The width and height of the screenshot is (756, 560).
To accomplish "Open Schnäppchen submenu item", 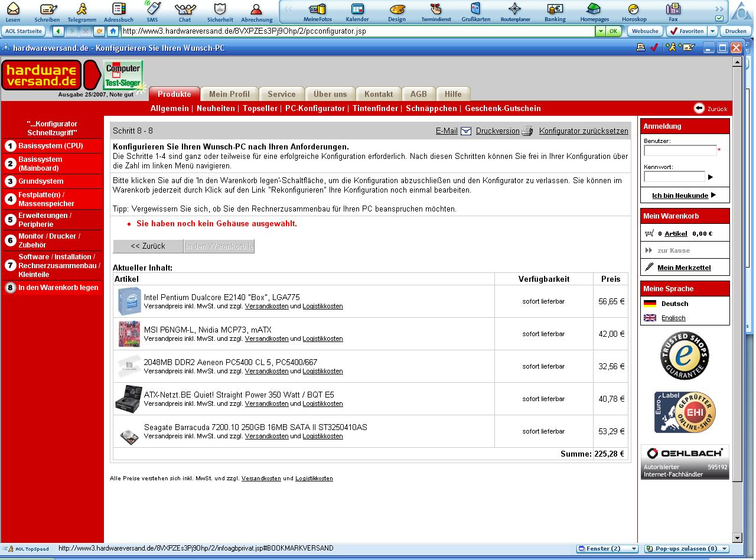I will [431, 109].
